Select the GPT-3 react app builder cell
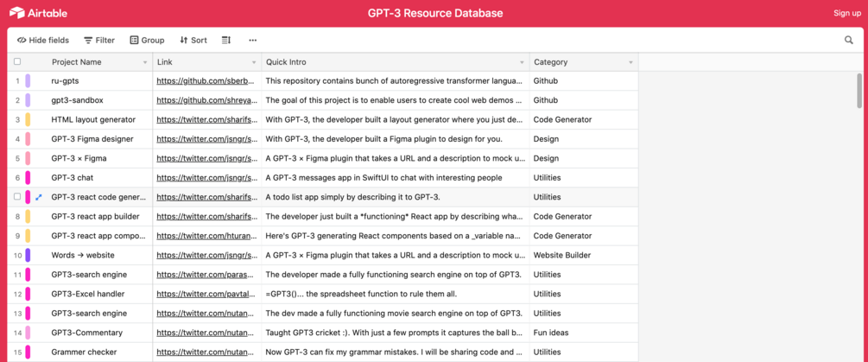 coord(98,217)
